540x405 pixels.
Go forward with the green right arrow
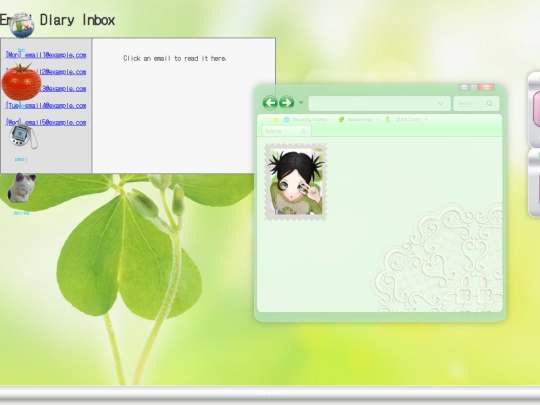click(286, 103)
